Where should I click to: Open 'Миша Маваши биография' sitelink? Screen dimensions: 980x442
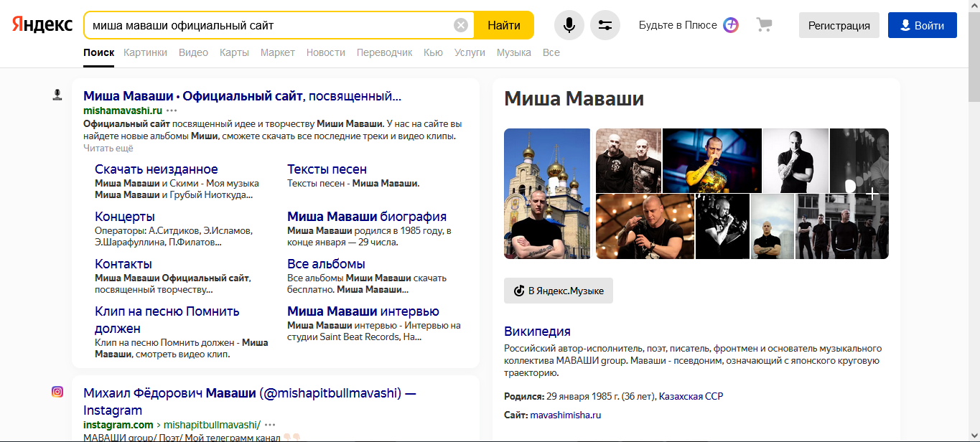click(x=367, y=217)
